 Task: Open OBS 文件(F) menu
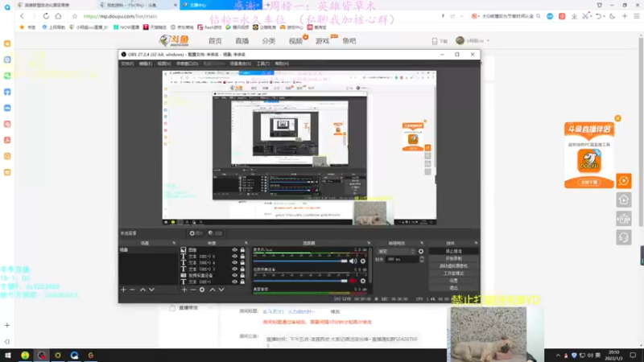(127, 64)
